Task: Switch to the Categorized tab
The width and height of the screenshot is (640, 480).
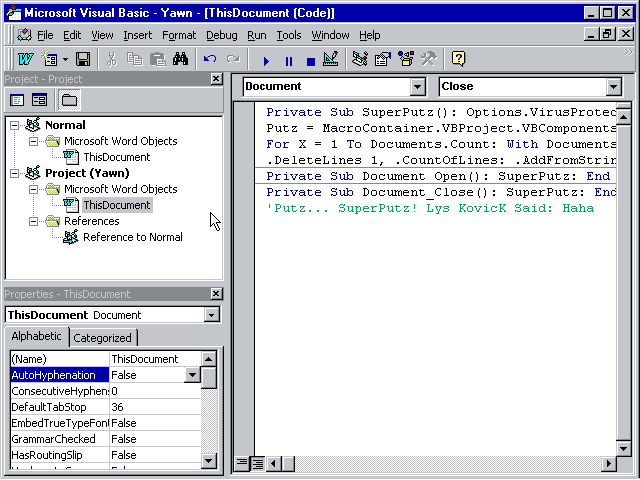Action: [x=103, y=338]
